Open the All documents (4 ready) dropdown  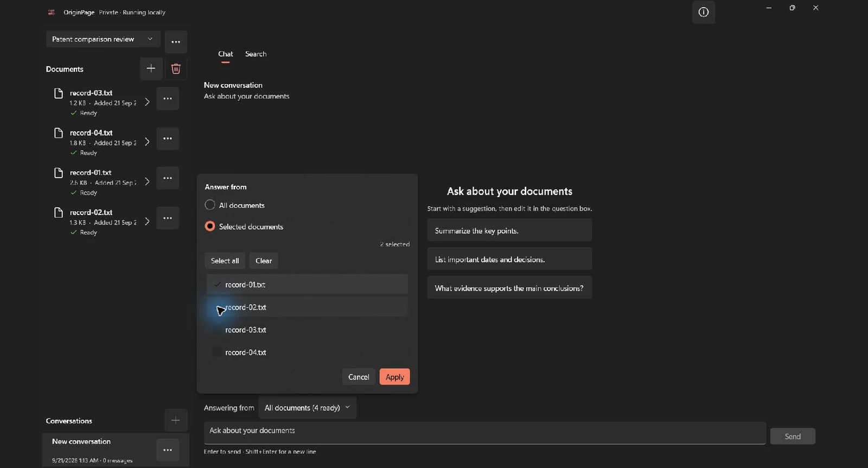pyautogui.click(x=307, y=408)
